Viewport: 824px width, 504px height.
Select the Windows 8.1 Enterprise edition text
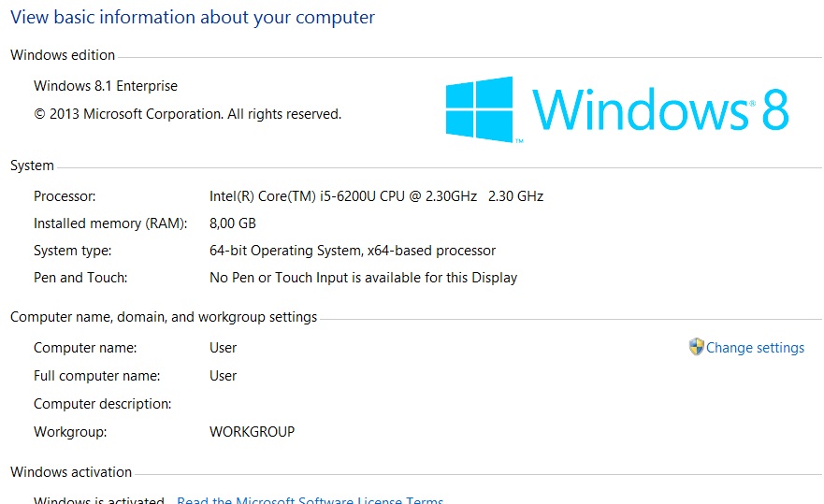pyautogui.click(x=106, y=86)
